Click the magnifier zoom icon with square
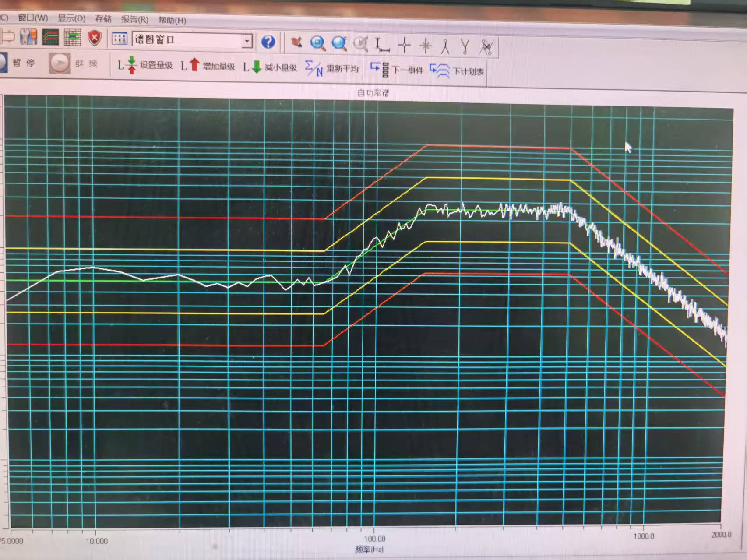This screenshot has height=560, width=747. click(x=317, y=43)
